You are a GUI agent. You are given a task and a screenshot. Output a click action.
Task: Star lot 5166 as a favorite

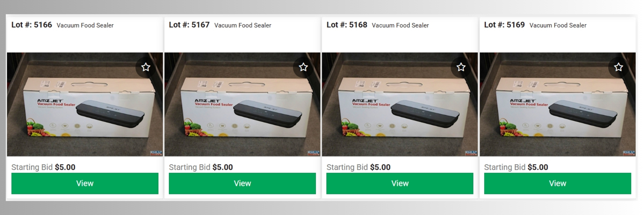pyautogui.click(x=146, y=67)
